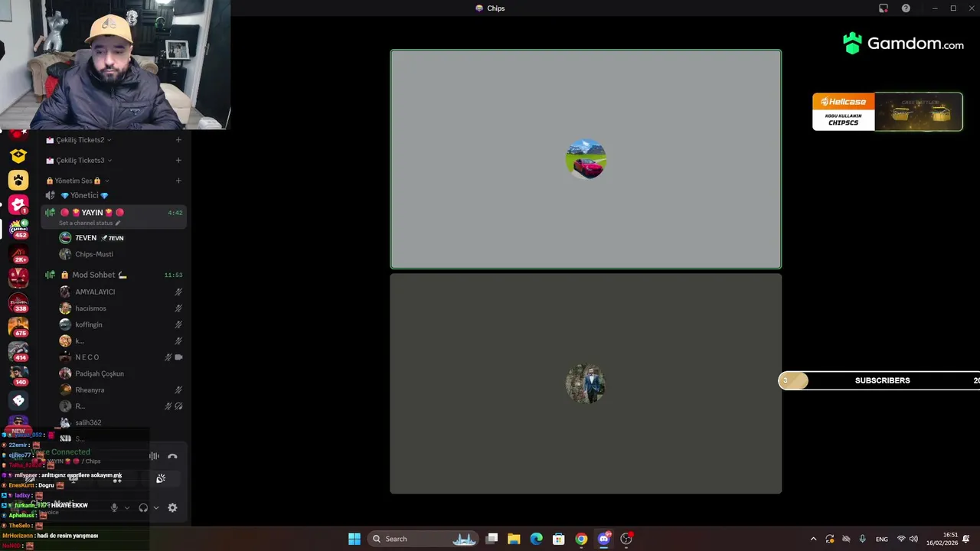Open headphone output options dropdown

point(156,507)
